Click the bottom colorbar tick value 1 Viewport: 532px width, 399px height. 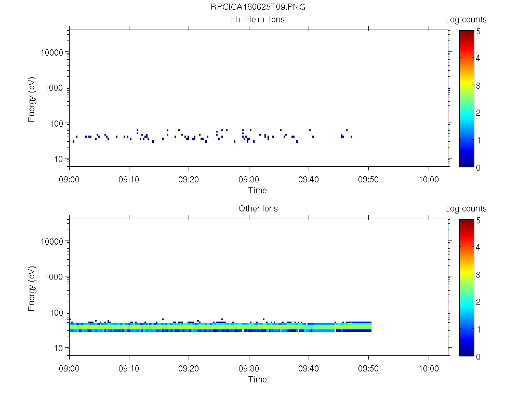pyautogui.click(x=478, y=329)
